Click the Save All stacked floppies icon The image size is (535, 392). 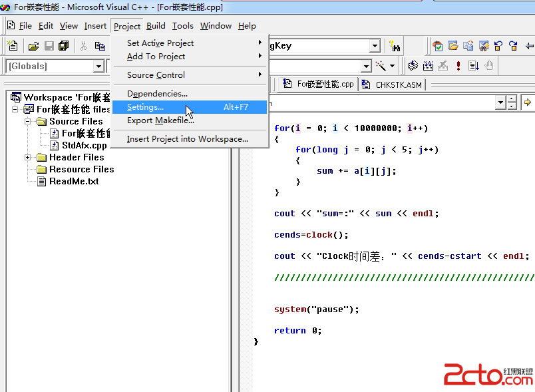click(x=64, y=46)
